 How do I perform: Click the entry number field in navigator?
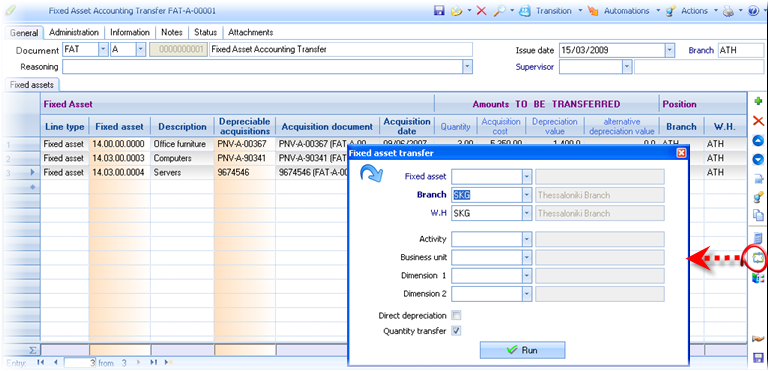point(80,363)
